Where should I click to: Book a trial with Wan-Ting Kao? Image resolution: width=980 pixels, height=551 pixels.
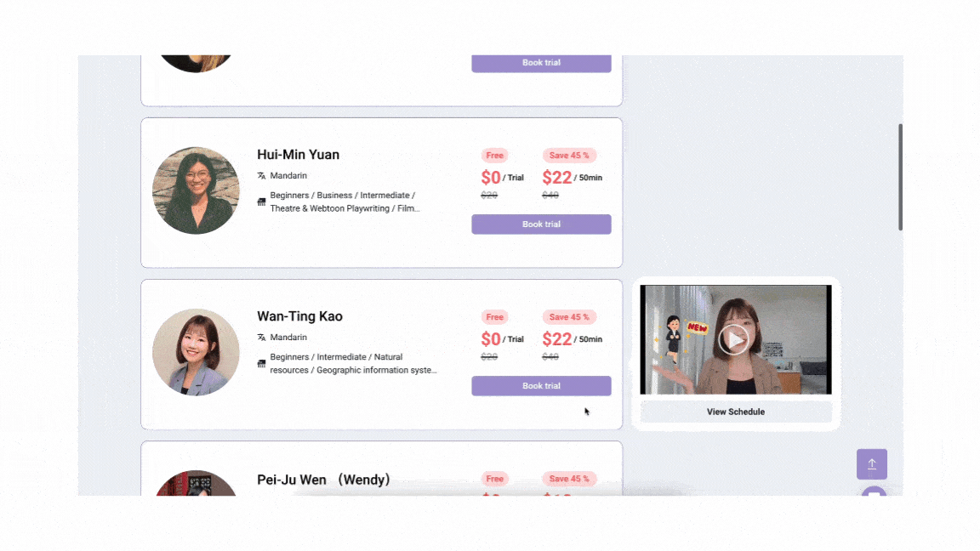coord(541,385)
